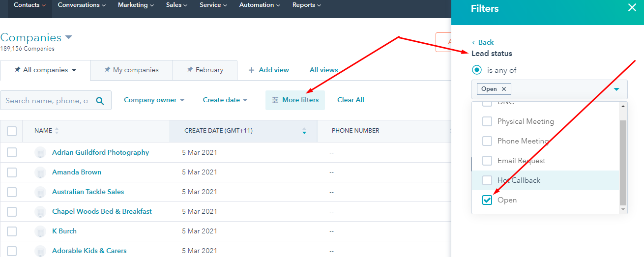
Task: Check the Hot Callback option
Action: 487,180
